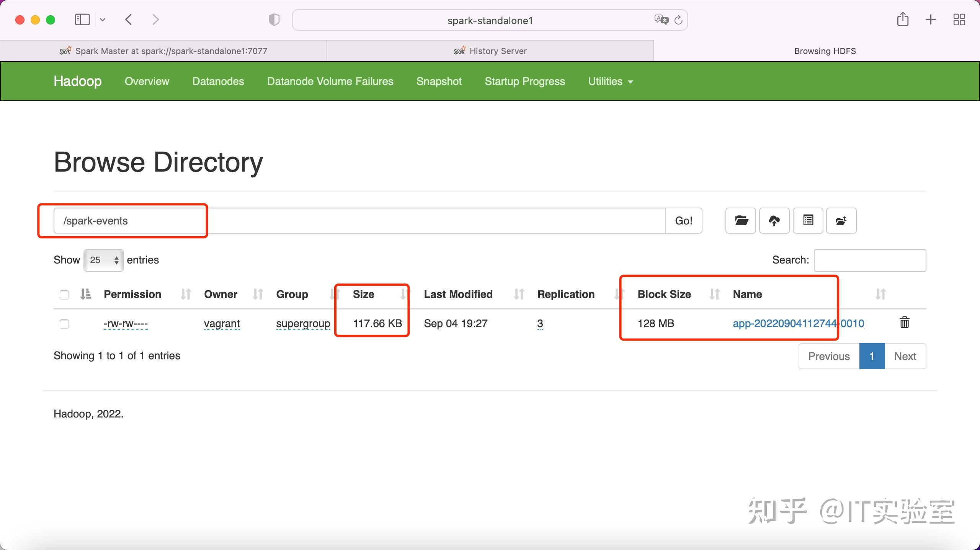The image size is (980, 550).
Task: Expand the Utilities menu
Action: pos(610,81)
